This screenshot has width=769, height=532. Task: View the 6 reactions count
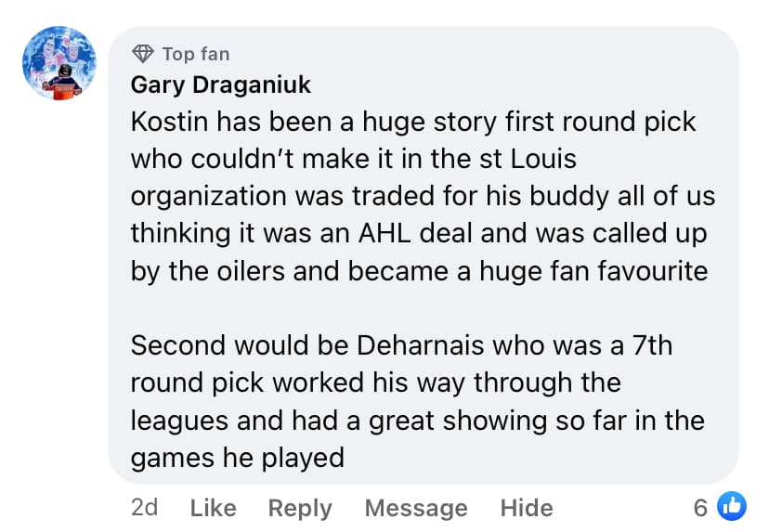pyautogui.click(x=700, y=507)
